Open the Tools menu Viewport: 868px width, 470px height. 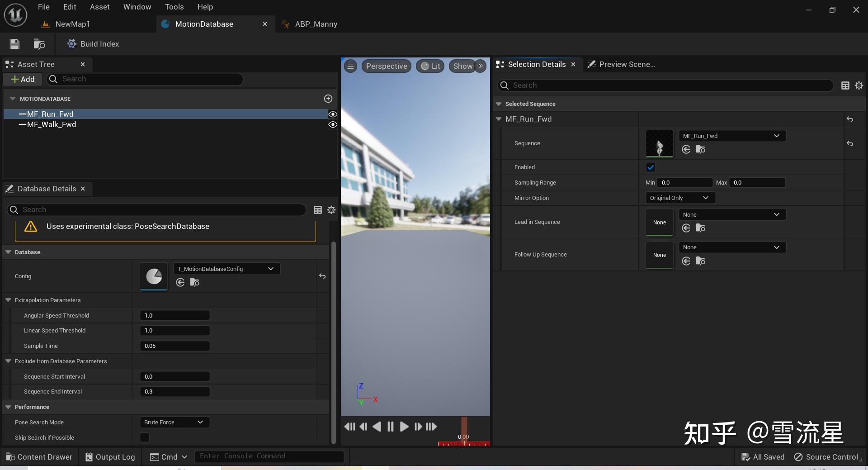[174, 7]
